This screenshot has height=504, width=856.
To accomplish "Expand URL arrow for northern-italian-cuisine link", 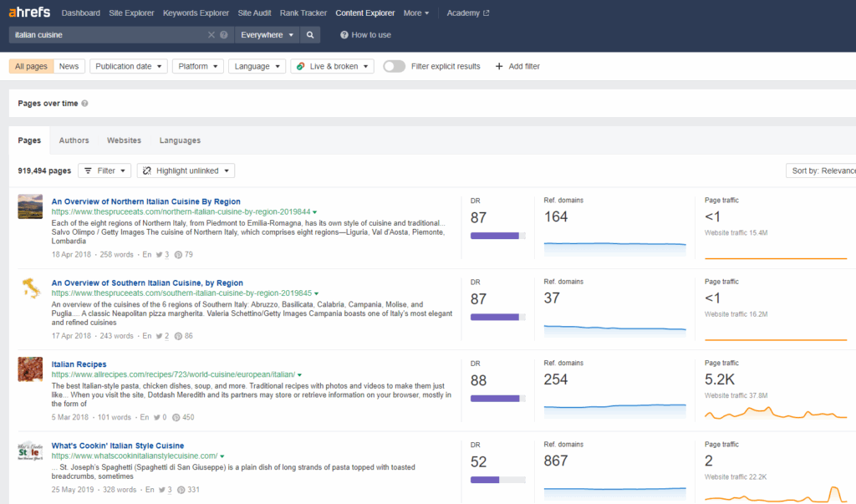I will (315, 211).
